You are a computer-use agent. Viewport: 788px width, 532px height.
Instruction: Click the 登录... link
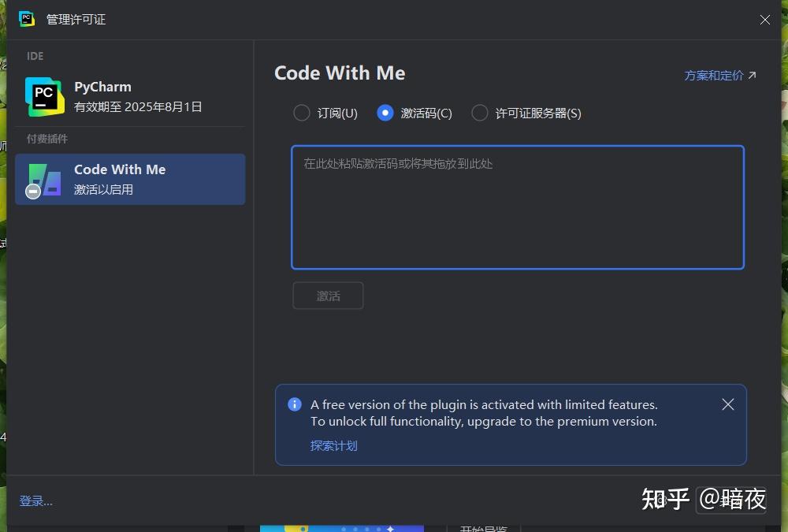tap(36, 501)
